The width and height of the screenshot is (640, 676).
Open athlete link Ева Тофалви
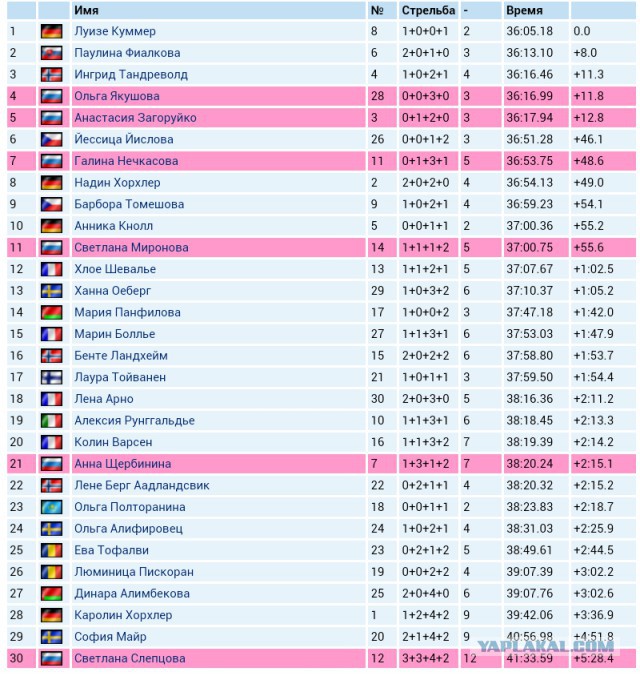tap(111, 550)
